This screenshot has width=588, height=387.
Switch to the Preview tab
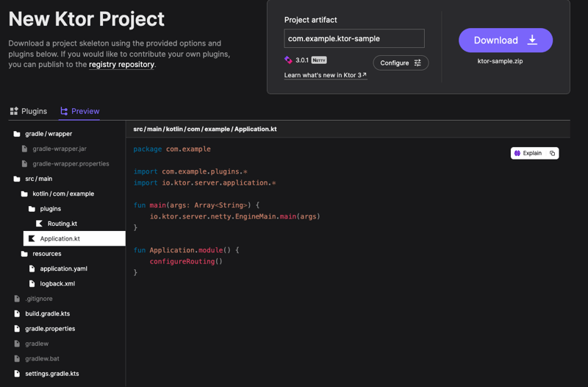79,111
